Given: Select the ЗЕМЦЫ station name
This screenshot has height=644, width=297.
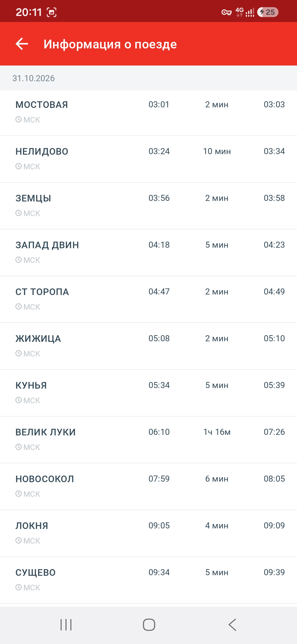Looking at the screenshot, I should coord(33,198).
